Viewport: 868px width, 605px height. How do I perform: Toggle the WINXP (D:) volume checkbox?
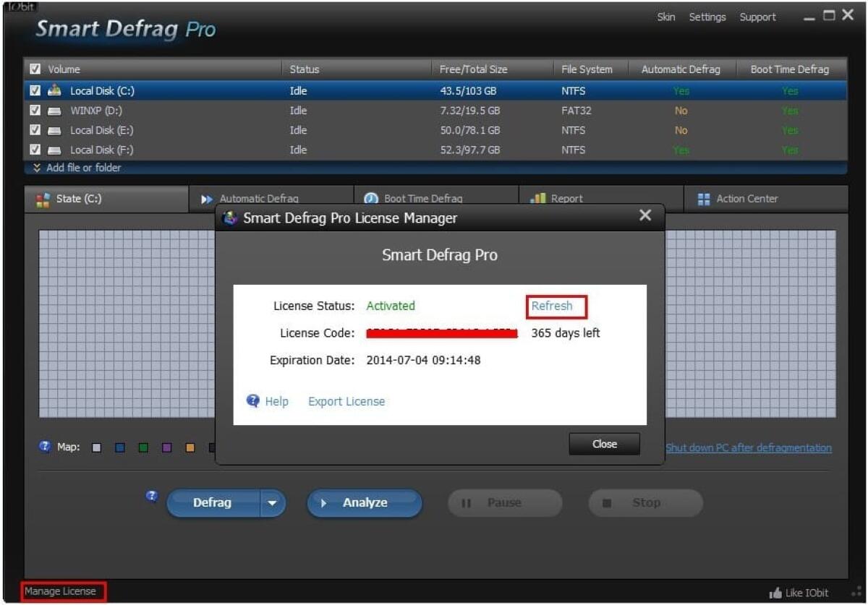coord(34,110)
